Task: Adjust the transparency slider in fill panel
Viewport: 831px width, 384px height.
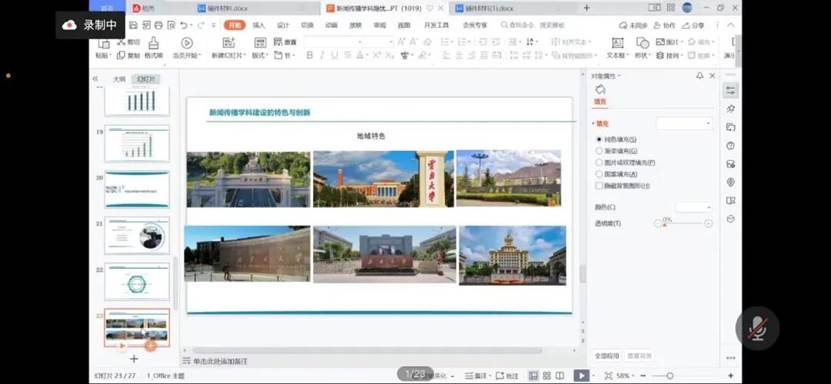Action: coord(683,224)
